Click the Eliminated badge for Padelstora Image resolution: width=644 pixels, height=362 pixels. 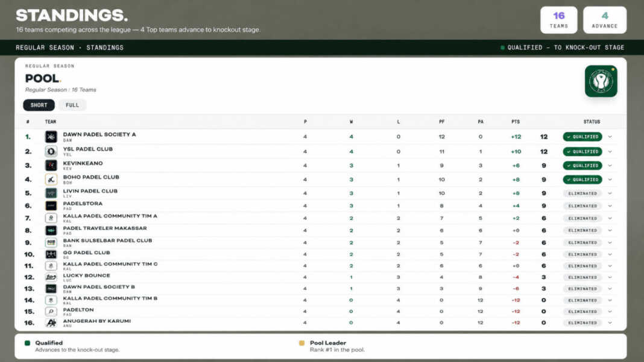click(x=582, y=206)
